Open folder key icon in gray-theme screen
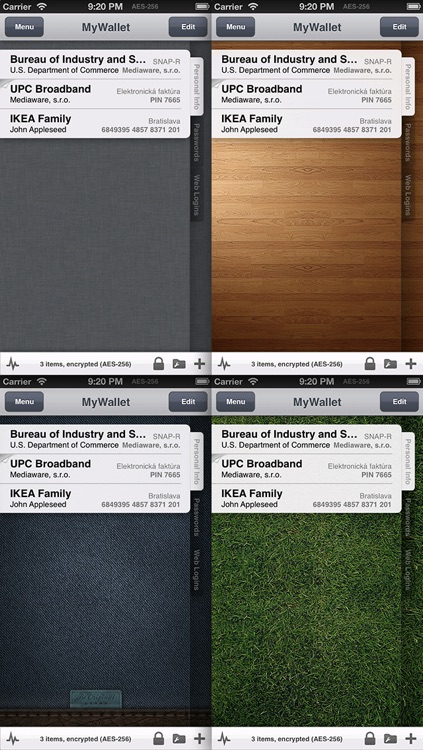The image size is (423, 750). click(x=179, y=364)
